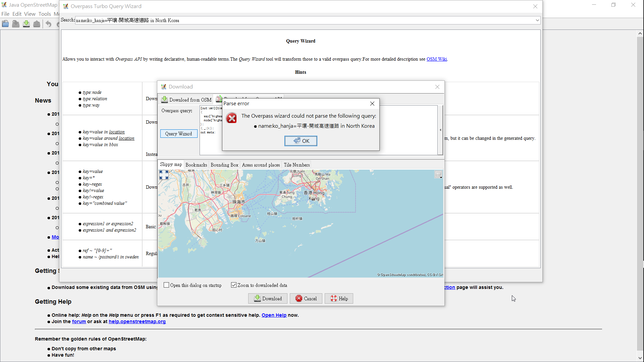644x362 pixels.
Task: Select the Download from OSM tab
Action: point(186,100)
